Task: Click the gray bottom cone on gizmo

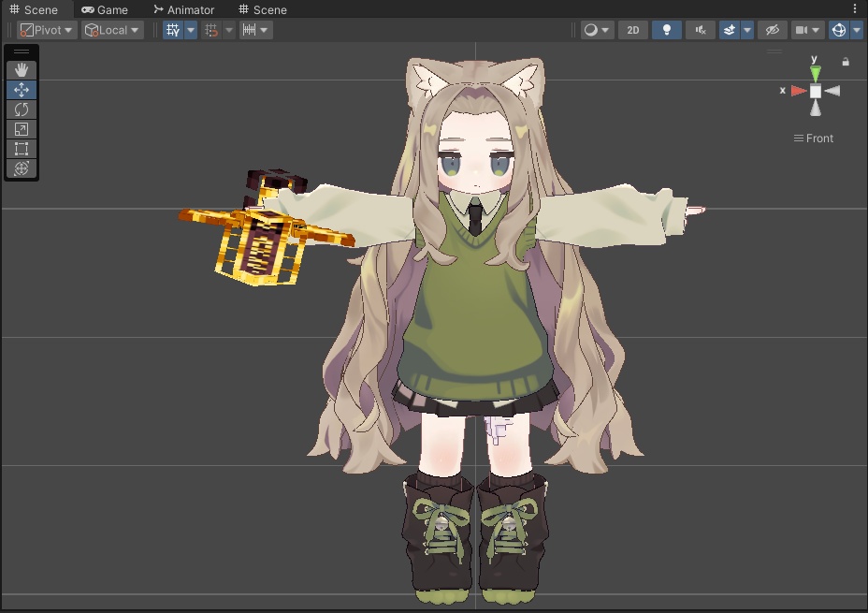Action: 816,108
